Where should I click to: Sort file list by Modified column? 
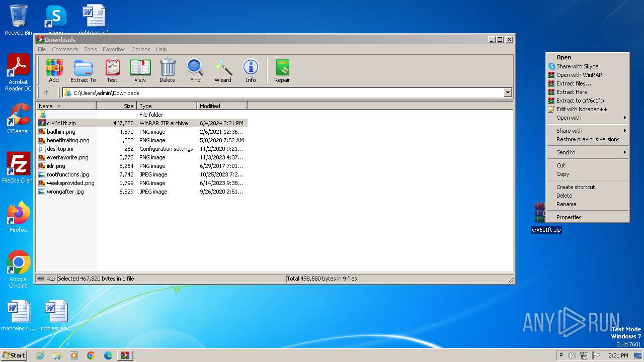pyautogui.click(x=222, y=106)
